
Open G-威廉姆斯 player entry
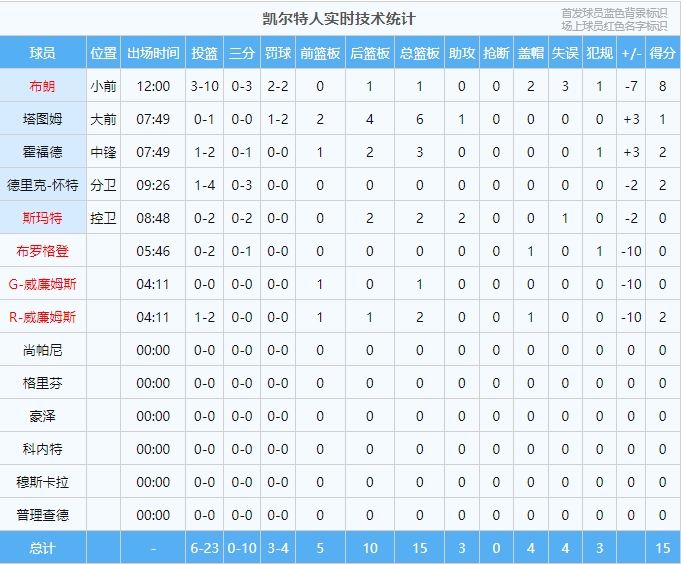tap(43, 284)
